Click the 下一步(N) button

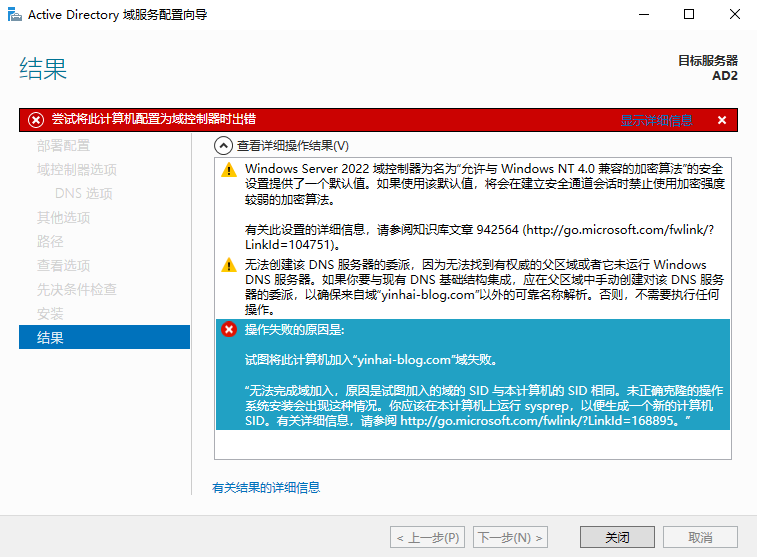pyautogui.click(x=510, y=537)
